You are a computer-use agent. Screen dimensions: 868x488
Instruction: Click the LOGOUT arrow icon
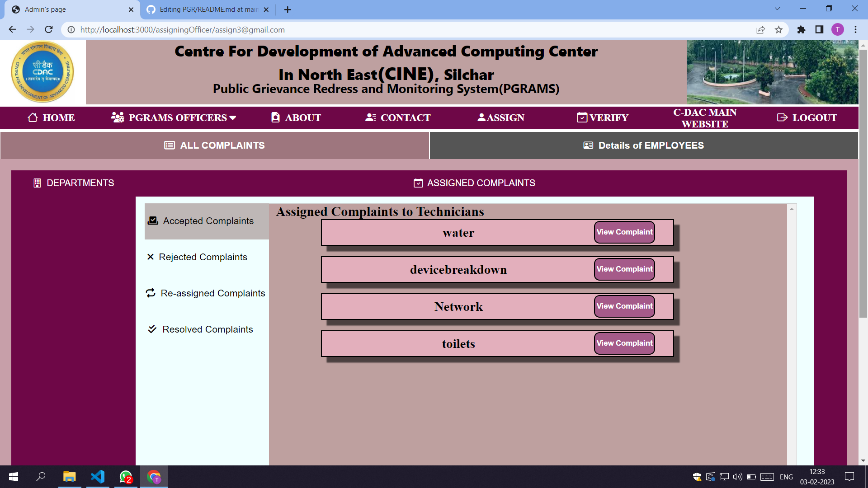coord(782,117)
